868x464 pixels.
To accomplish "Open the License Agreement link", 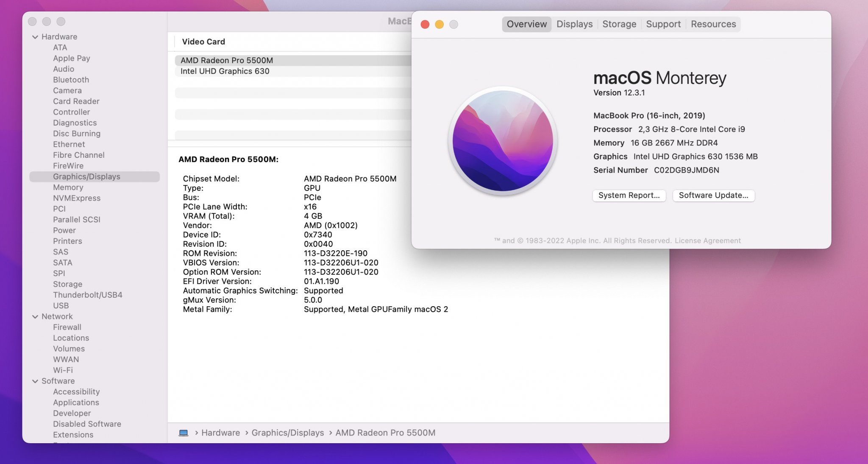I will click(x=708, y=241).
